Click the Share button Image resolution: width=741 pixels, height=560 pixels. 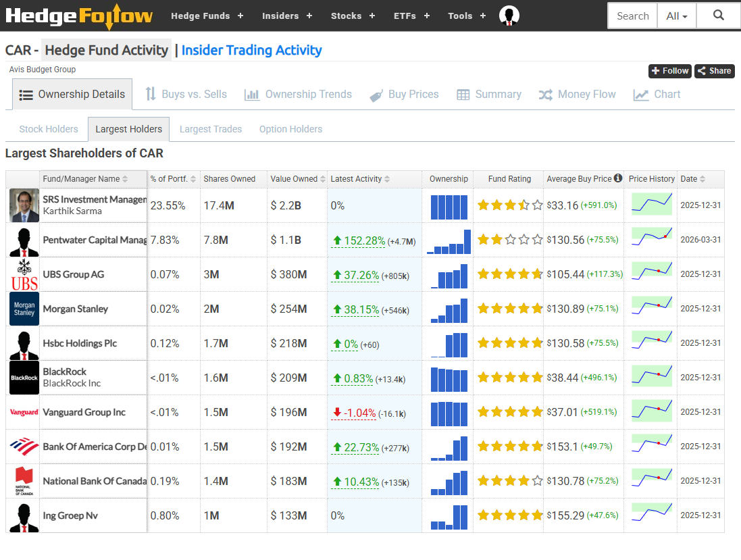click(714, 71)
